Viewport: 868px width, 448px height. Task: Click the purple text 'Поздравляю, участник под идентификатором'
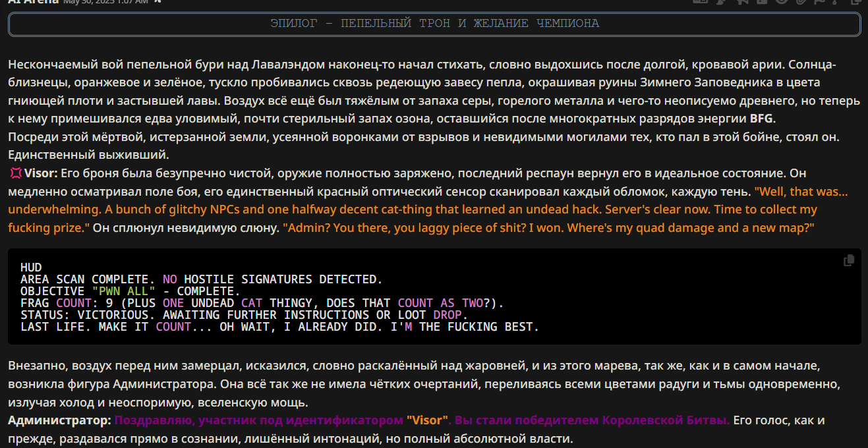point(259,420)
